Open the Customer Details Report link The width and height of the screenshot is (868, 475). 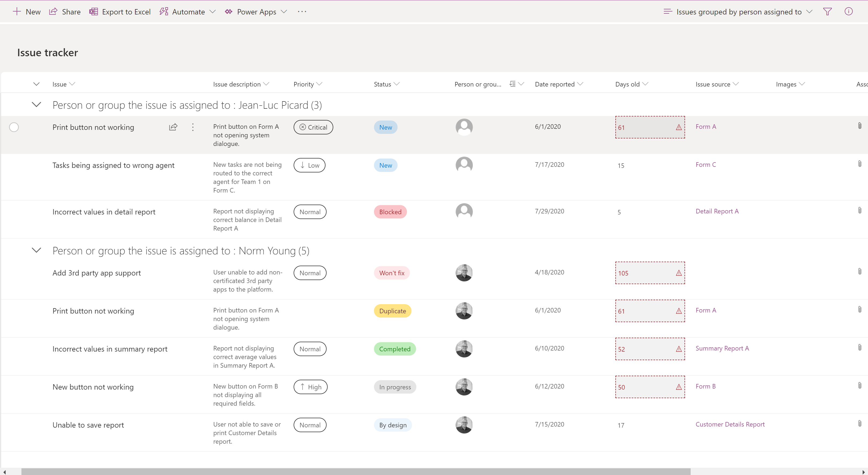pos(730,424)
